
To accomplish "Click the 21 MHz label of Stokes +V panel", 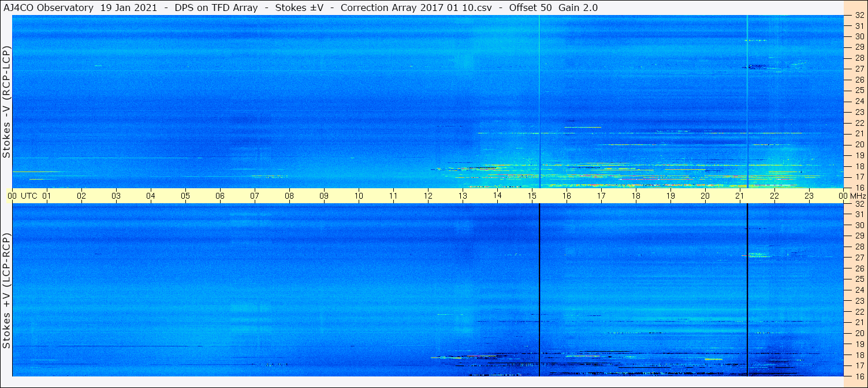I will click(859, 322).
